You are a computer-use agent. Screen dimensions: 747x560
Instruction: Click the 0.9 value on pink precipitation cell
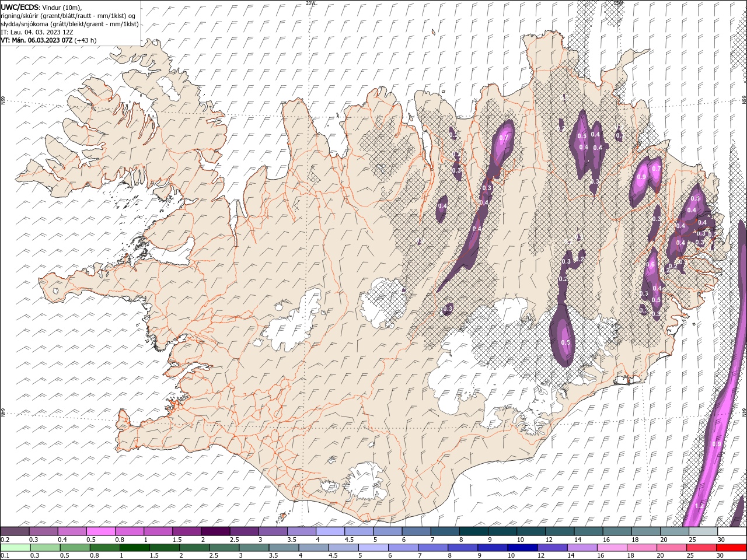pos(641,177)
